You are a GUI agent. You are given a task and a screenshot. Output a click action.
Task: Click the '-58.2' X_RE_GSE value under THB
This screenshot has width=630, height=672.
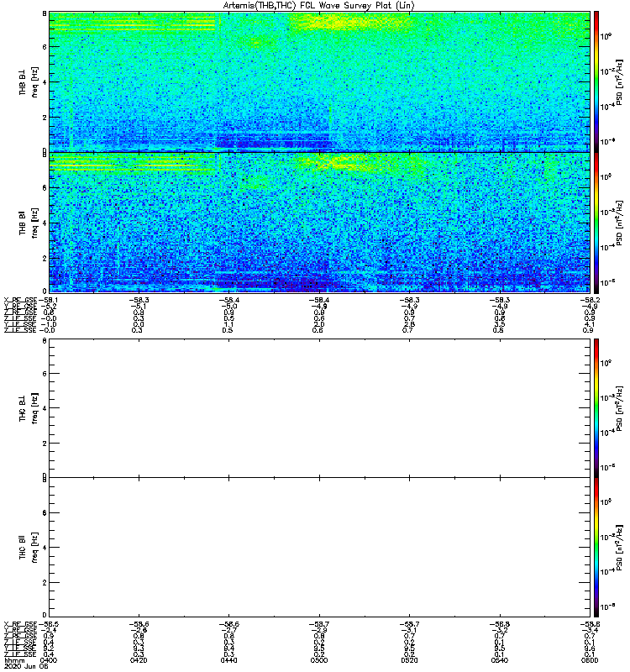click(x=591, y=300)
